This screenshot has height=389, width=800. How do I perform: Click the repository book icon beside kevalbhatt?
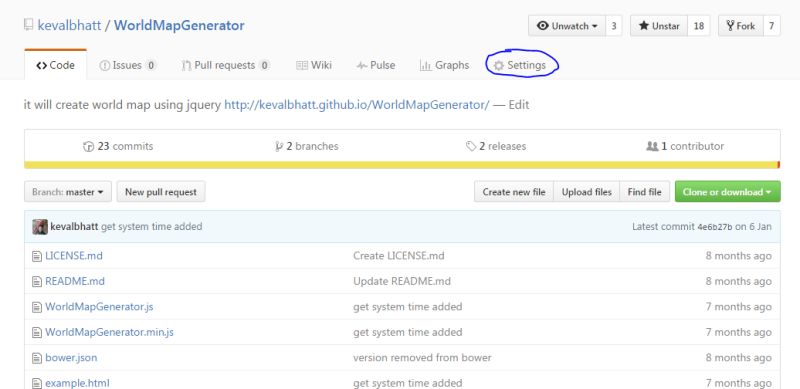coord(29,25)
